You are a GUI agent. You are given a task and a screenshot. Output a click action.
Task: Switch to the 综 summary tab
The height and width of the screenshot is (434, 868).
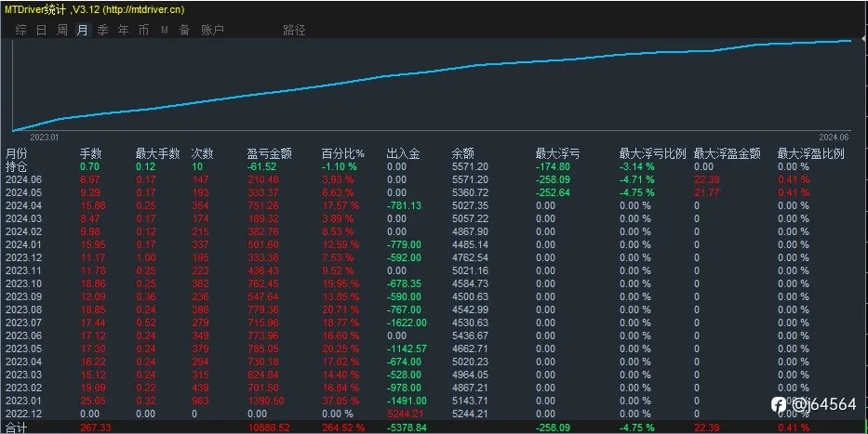[x=21, y=30]
